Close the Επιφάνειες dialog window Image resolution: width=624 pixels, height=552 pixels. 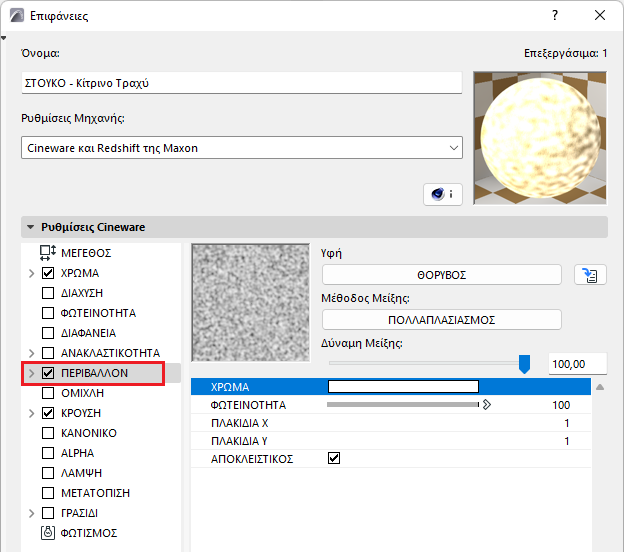pyautogui.click(x=600, y=15)
